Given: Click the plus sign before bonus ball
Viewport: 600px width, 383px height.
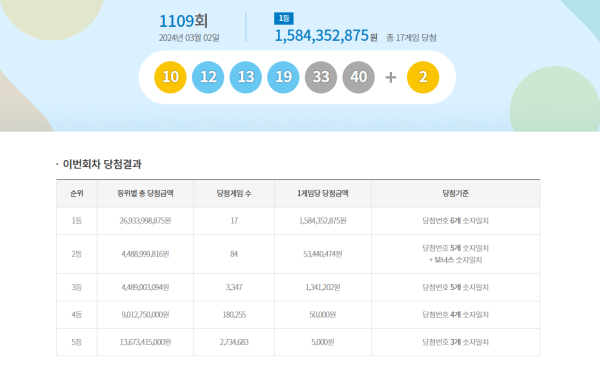Looking at the screenshot, I should (391, 78).
